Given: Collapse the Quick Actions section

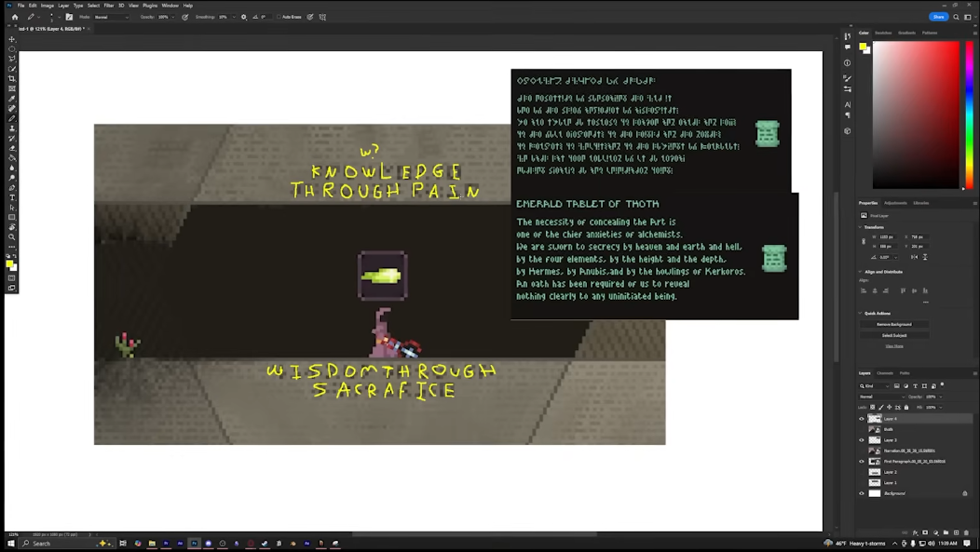Looking at the screenshot, I should pyautogui.click(x=861, y=313).
